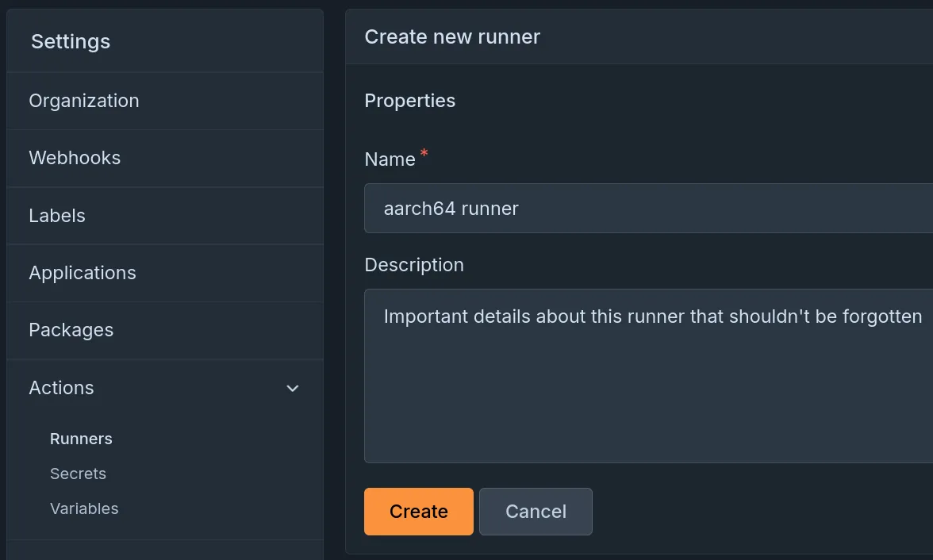This screenshot has height=560, width=933.
Task: Go to the Labels settings section
Action: tap(56, 215)
